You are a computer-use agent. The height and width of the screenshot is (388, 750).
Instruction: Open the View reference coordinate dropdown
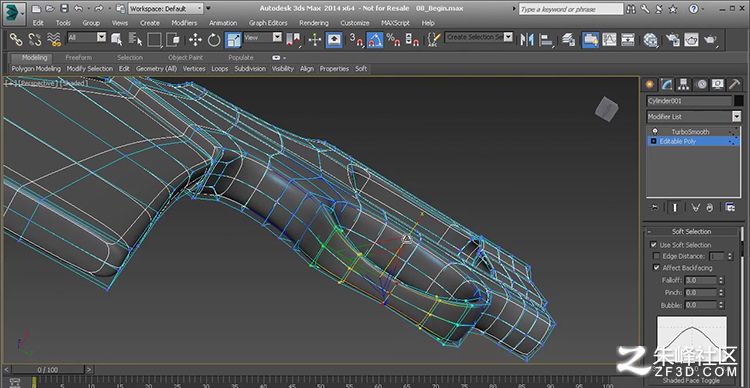[263, 37]
